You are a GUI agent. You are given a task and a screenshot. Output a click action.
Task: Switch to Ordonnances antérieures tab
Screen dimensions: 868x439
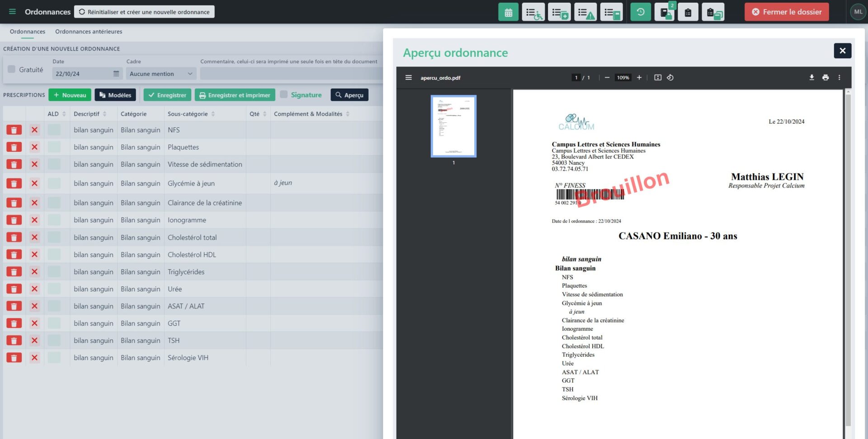[x=89, y=32]
